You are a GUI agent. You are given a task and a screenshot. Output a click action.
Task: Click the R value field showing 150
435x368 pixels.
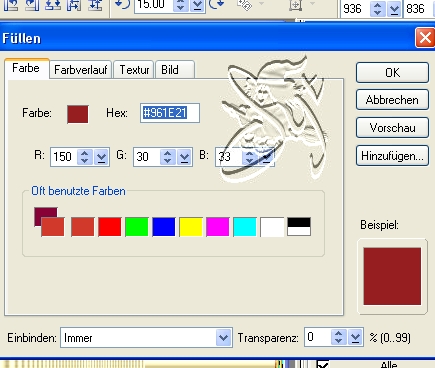pos(64,157)
